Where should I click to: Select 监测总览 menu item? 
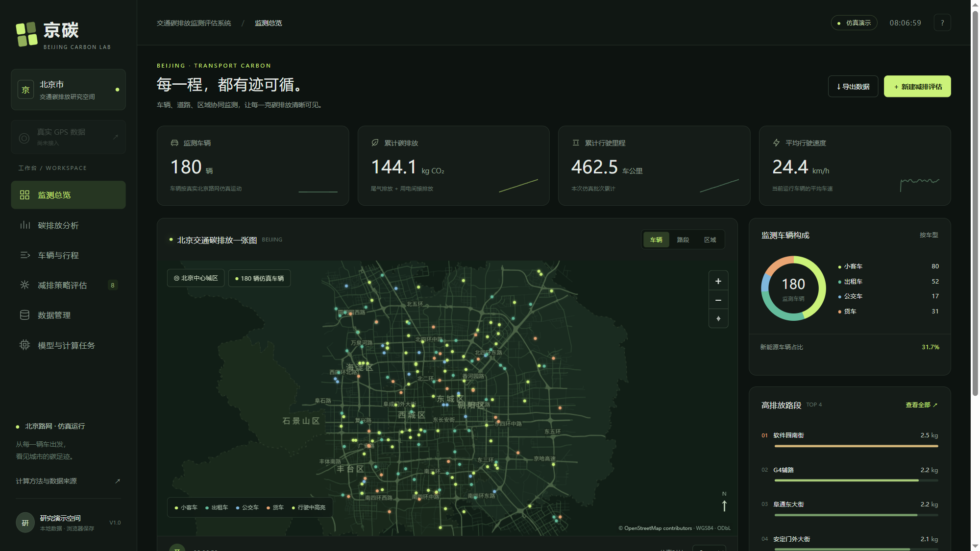point(68,195)
